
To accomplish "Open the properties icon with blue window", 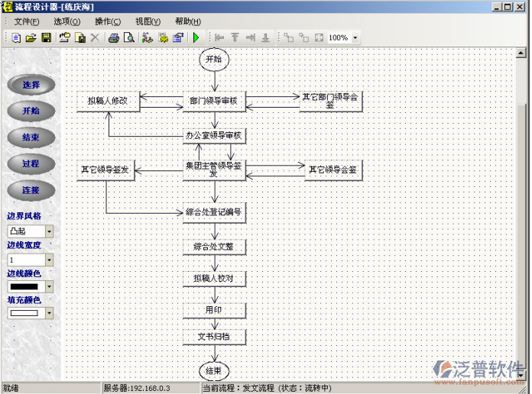I will (x=178, y=37).
